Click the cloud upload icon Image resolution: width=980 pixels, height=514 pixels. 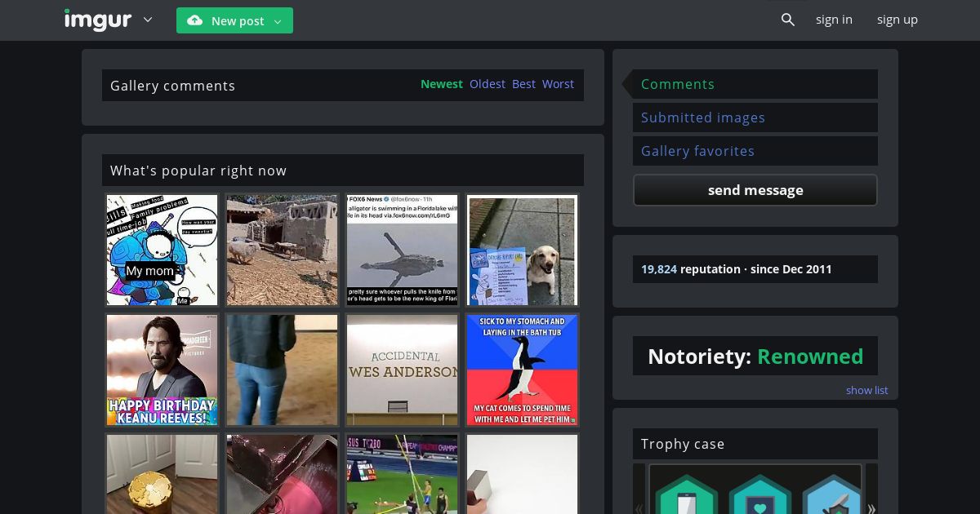coord(195,20)
